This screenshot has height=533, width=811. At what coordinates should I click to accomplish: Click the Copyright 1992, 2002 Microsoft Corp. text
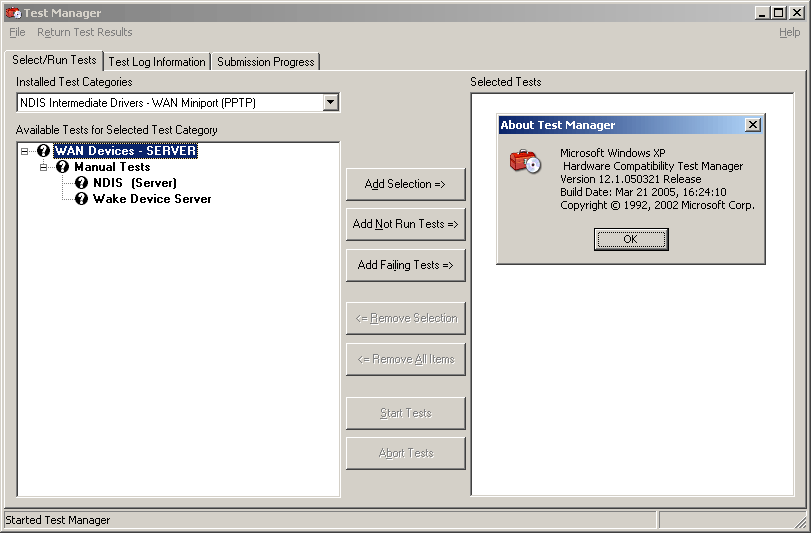coord(657,205)
